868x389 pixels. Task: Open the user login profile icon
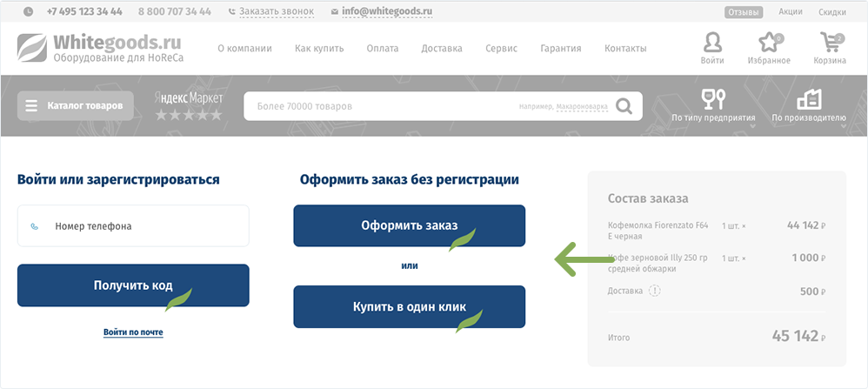711,43
